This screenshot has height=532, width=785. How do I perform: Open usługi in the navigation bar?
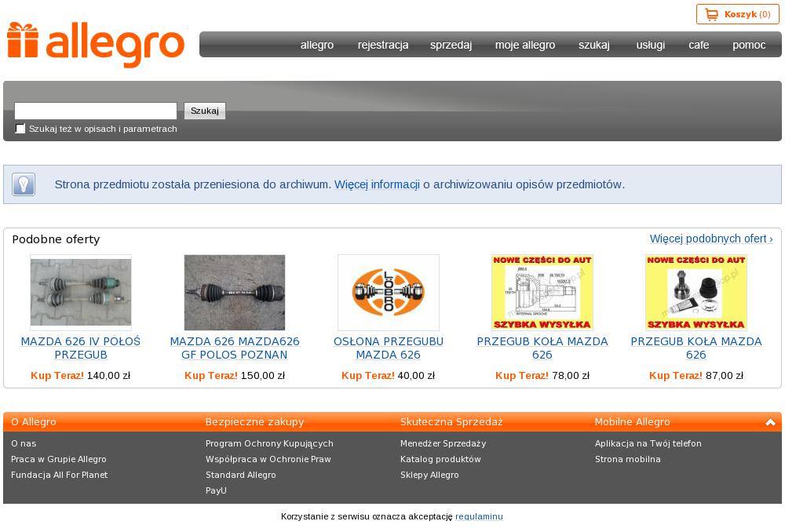tap(650, 45)
